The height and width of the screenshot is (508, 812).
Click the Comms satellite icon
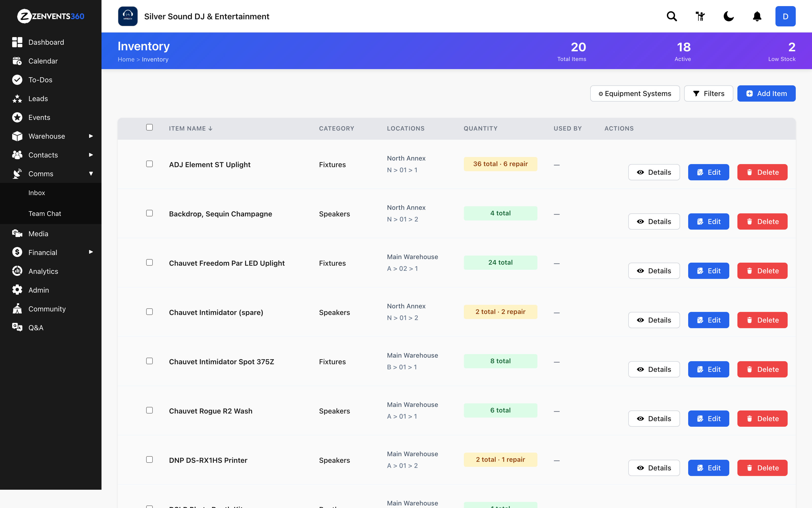tap(17, 174)
